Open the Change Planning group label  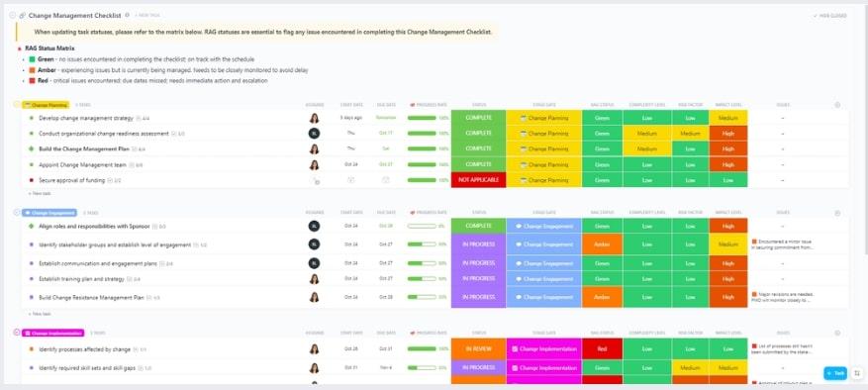coord(46,105)
